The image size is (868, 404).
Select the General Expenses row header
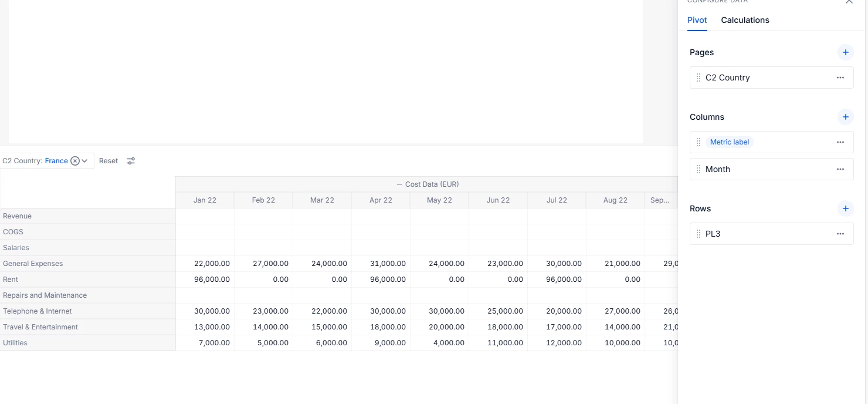point(33,264)
